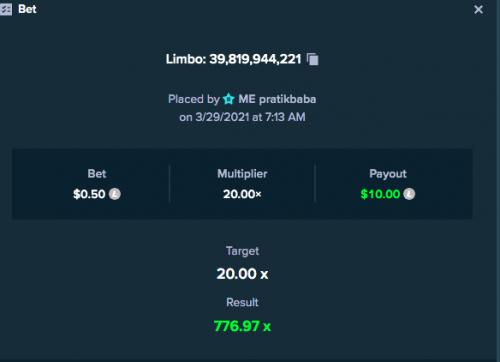Click the Payout column label
Viewport: 500px width, 362px height.
click(x=388, y=174)
